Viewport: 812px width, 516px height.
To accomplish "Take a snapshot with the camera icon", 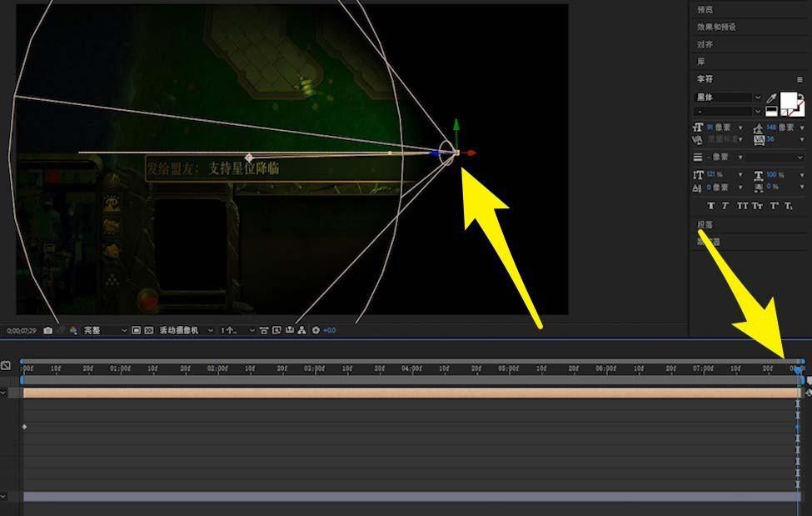I will [x=47, y=331].
